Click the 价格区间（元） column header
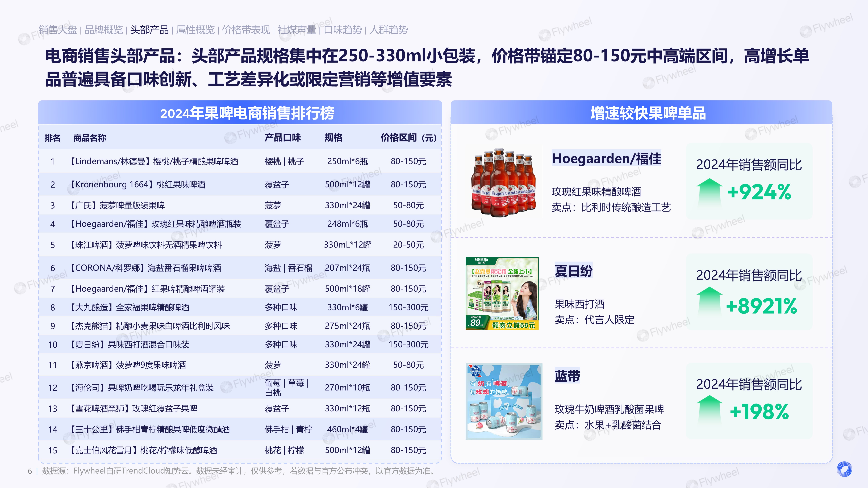Screen dimensions: 868x488 tap(408, 137)
